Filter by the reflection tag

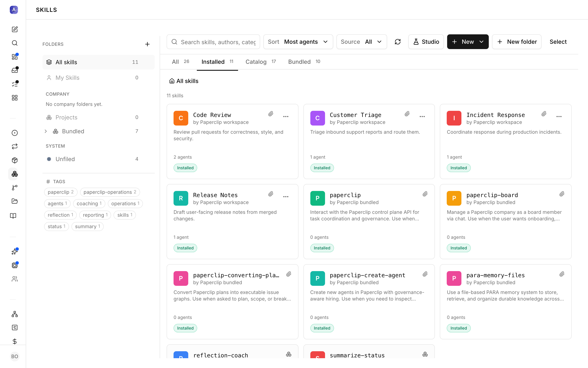click(60, 215)
